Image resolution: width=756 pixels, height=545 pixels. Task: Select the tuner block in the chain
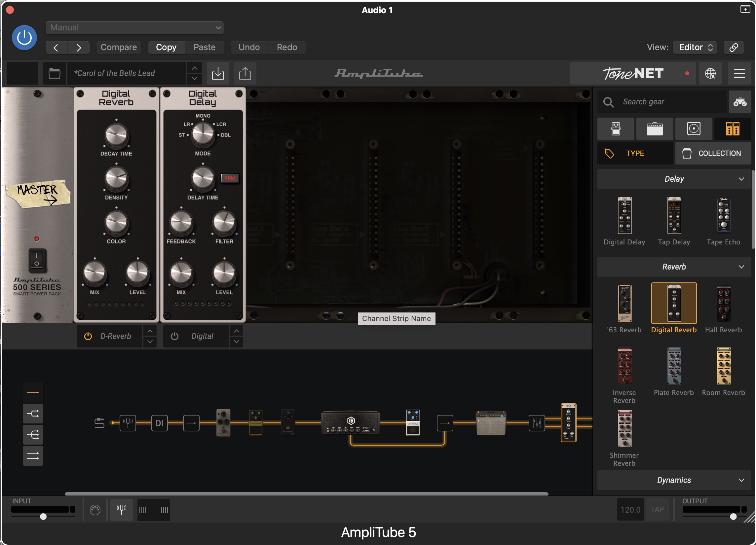[x=128, y=423]
